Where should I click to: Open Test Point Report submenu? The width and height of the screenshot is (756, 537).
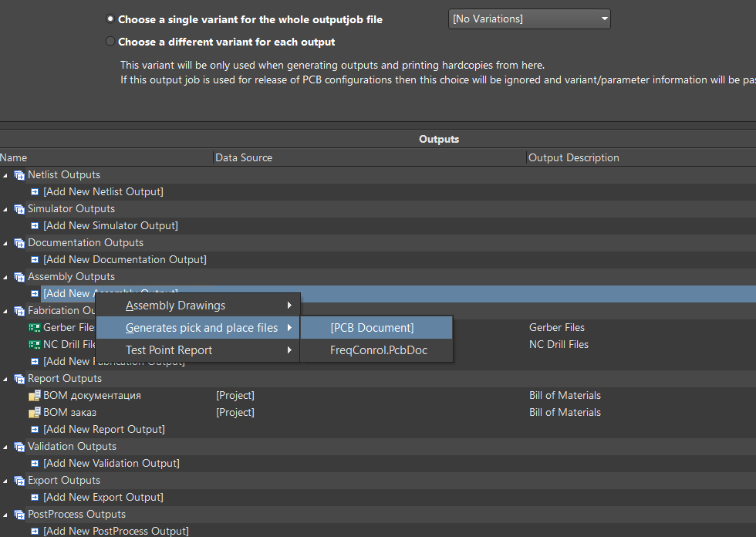pyautogui.click(x=198, y=350)
